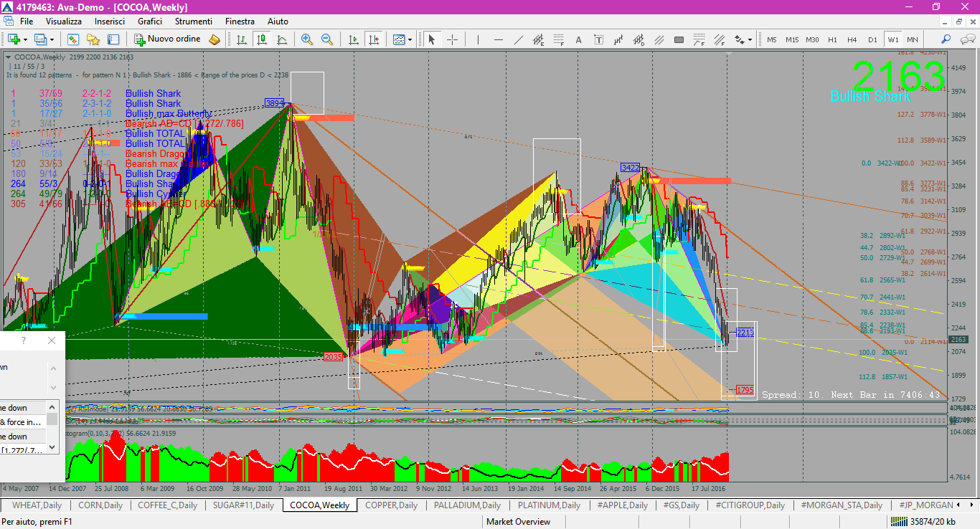This screenshot has height=529, width=980.
Task: Open the Aiuto menu
Action: tap(278, 22)
